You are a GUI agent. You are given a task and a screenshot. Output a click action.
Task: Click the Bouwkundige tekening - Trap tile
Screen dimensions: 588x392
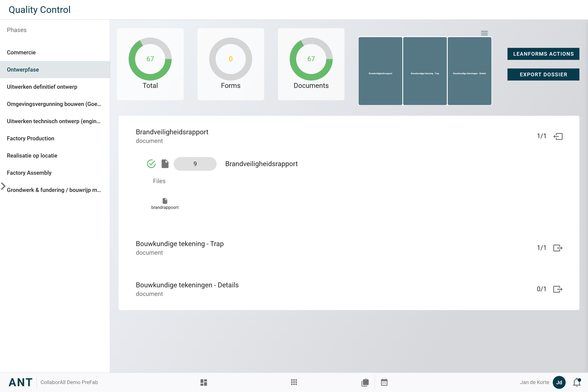[425, 71]
